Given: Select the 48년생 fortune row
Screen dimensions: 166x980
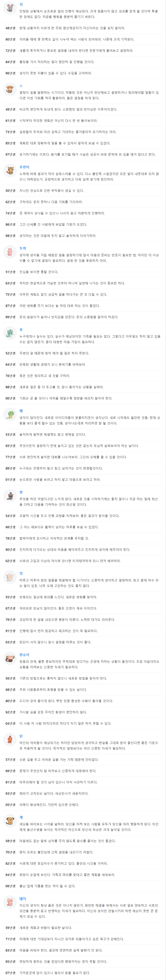Looking at the screenshot, I should click(x=83, y=28).
